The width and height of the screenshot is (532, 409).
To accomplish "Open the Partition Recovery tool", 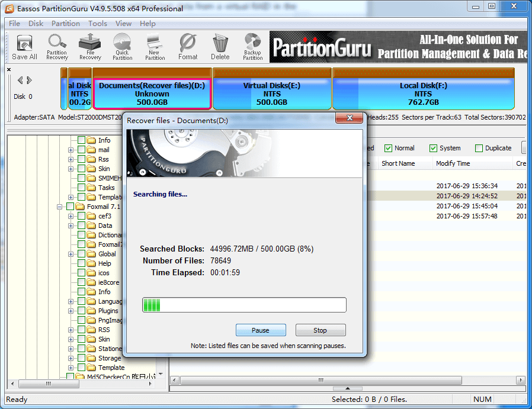I will [57, 47].
